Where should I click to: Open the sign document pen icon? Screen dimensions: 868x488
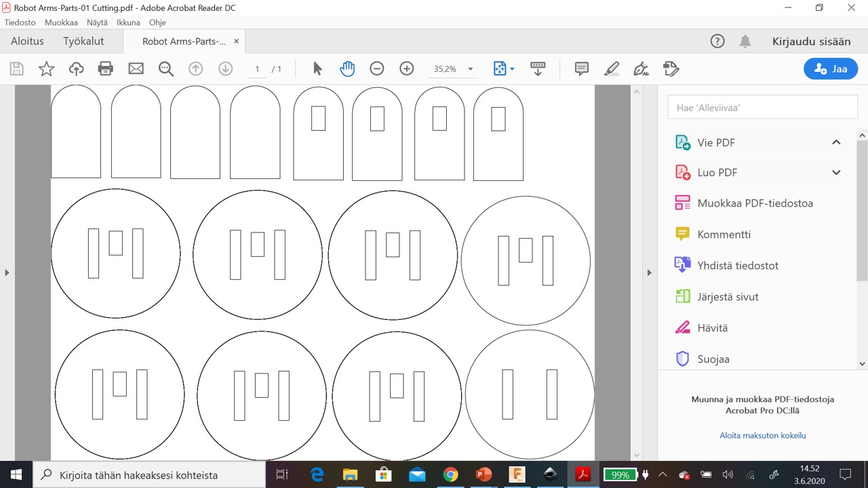(x=641, y=68)
